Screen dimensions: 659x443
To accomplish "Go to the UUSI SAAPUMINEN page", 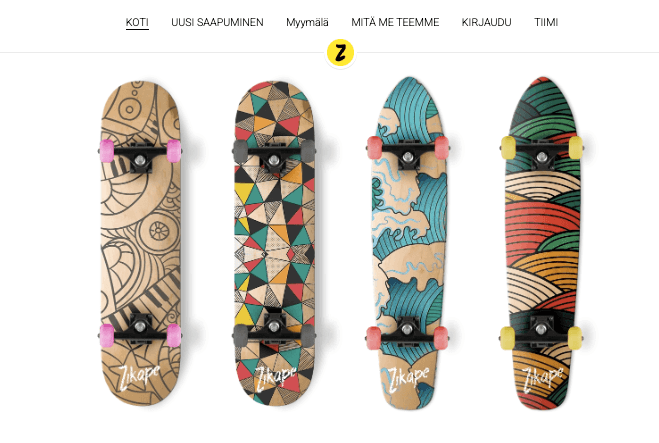I will coord(217,22).
